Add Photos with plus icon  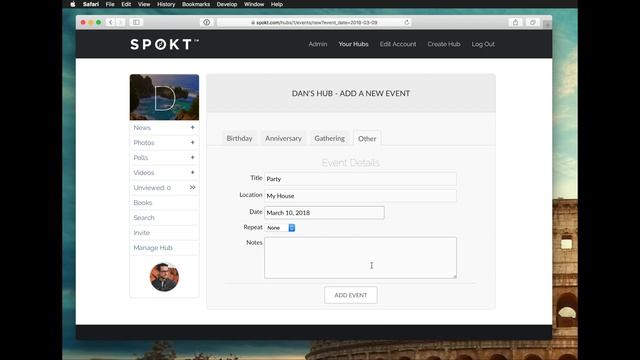192,142
